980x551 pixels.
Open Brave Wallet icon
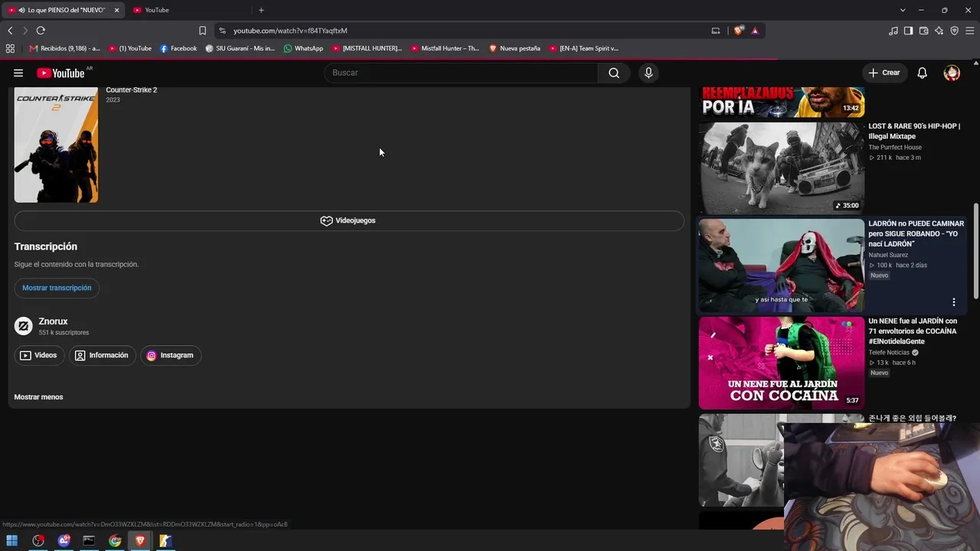[x=923, y=31]
